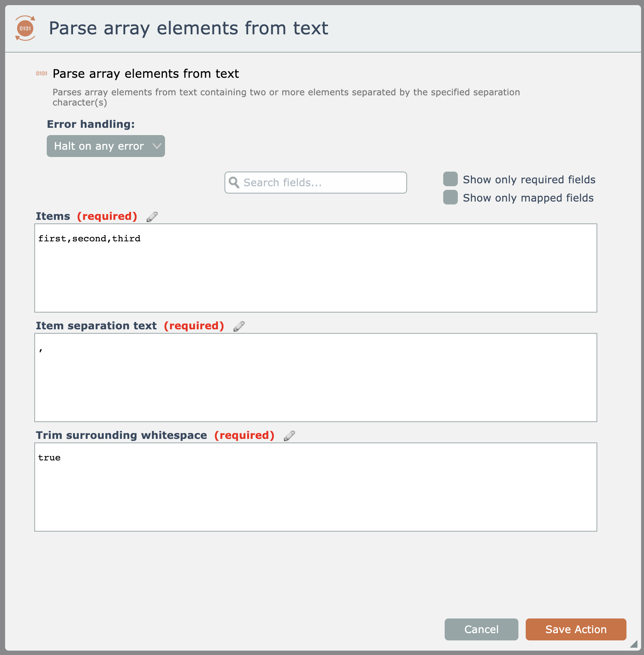Click the Items text area with first,second,third
The image size is (644, 655).
pyautogui.click(x=316, y=268)
